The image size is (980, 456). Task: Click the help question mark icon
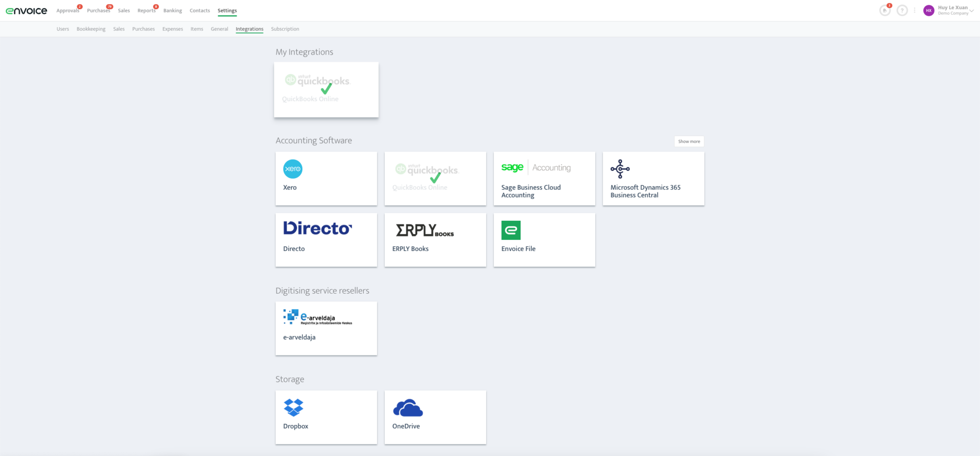point(902,10)
